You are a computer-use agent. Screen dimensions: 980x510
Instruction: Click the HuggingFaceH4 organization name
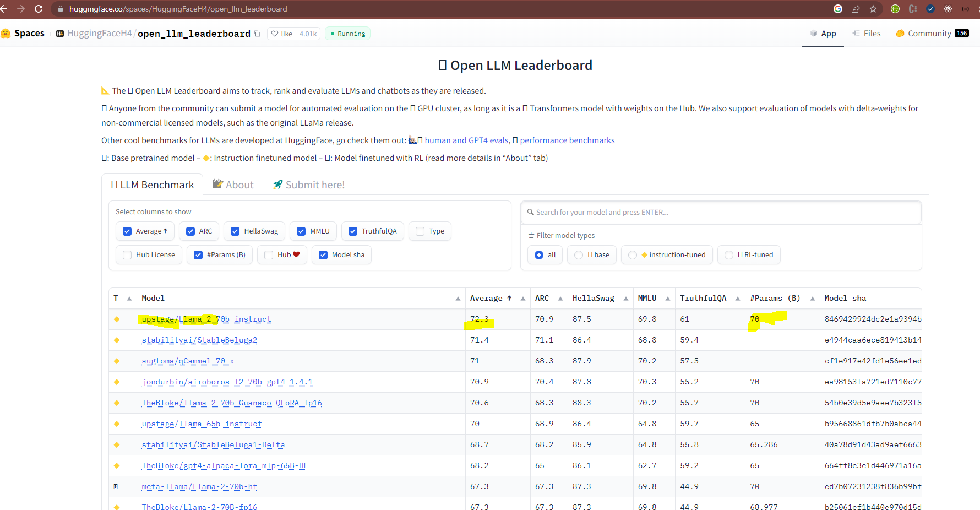100,34
